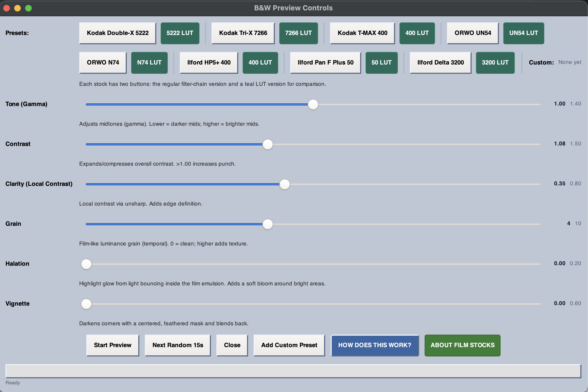Click the UN54 LUT button

click(524, 33)
